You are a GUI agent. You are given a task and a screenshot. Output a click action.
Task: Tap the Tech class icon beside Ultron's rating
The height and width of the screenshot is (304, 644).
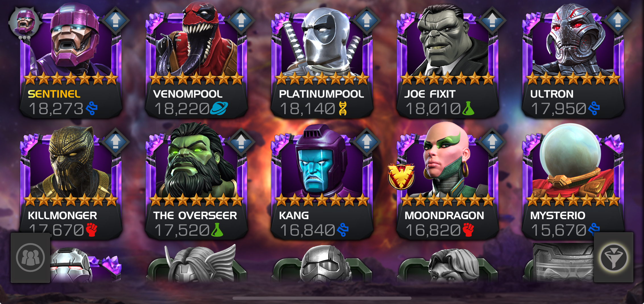point(594,108)
